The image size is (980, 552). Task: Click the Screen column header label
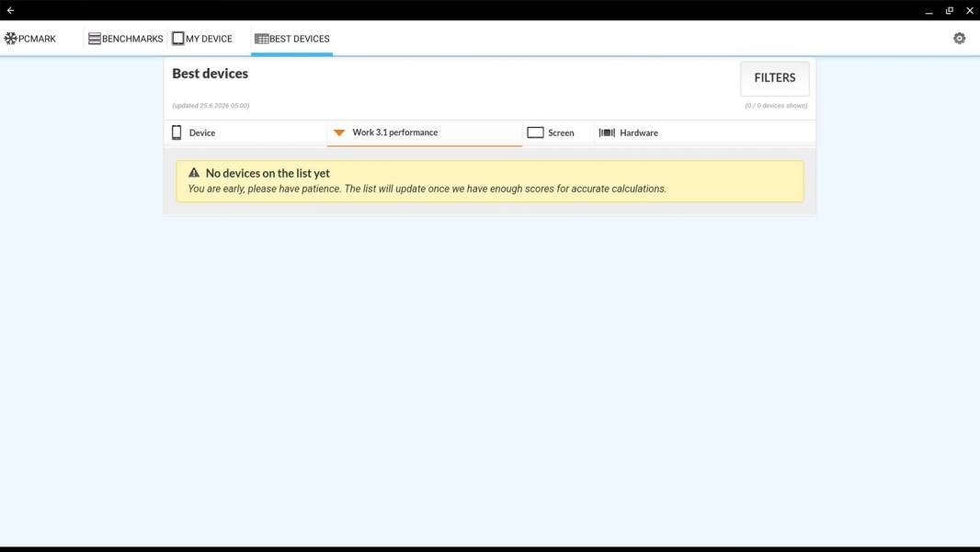coord(561,133)
